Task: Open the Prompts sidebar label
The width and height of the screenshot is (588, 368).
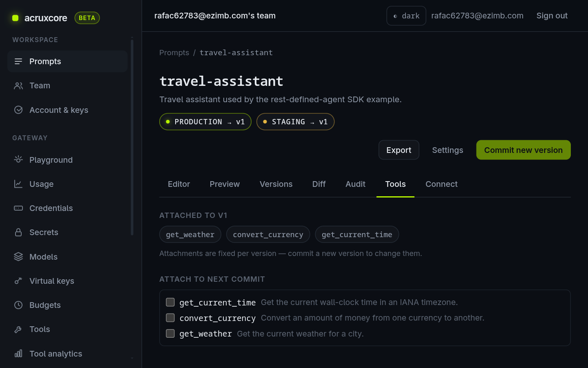Action: 45,61
